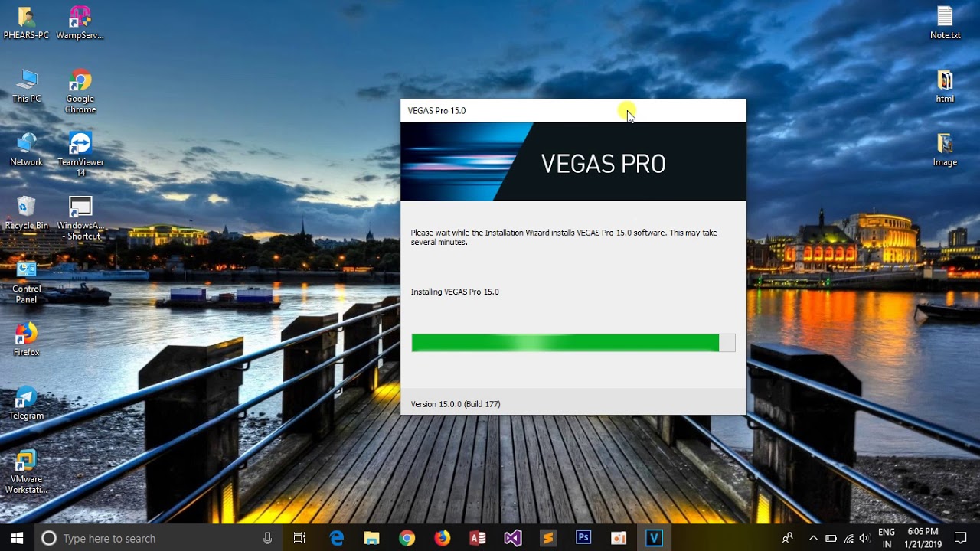Open Photoshop from the taskbar
980x551 pixels.
point(583,538)
